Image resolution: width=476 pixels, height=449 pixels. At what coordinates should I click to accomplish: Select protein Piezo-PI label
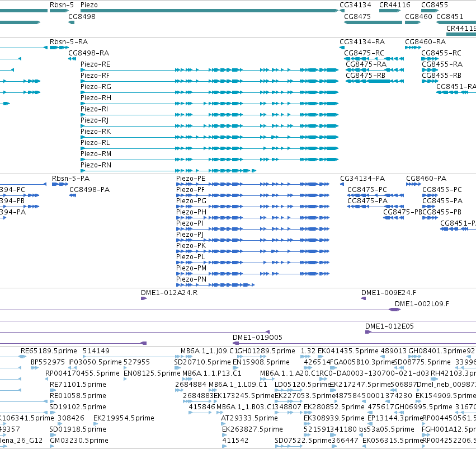(x=190, y=223)
